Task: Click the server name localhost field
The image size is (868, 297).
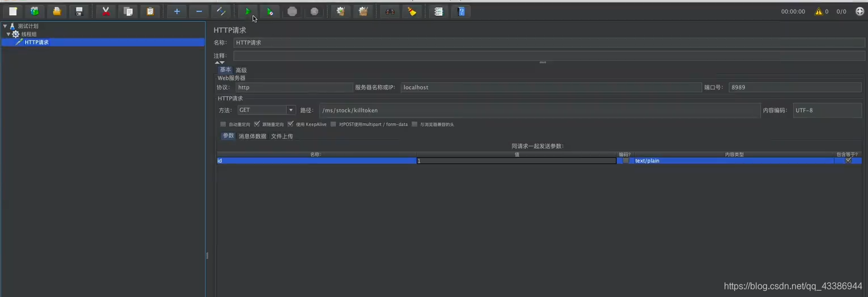Action: (x=551, y=87)
